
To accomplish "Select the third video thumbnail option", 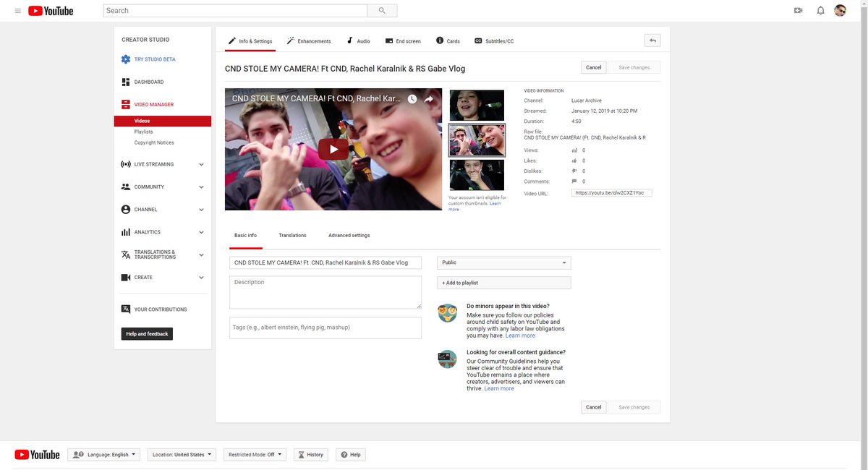I will [477, 175].
